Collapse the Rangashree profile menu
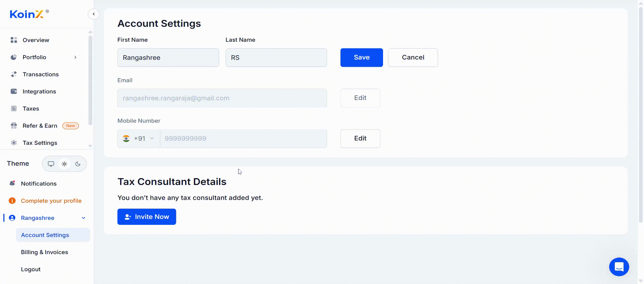This screenshot has width=644, height=284. pos(84,218)
